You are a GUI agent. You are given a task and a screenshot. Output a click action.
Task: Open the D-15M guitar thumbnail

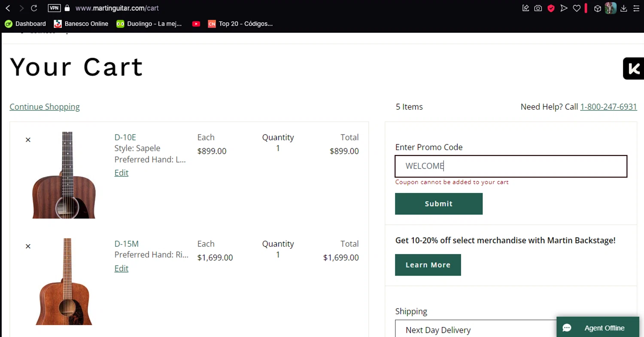[64, 282]
